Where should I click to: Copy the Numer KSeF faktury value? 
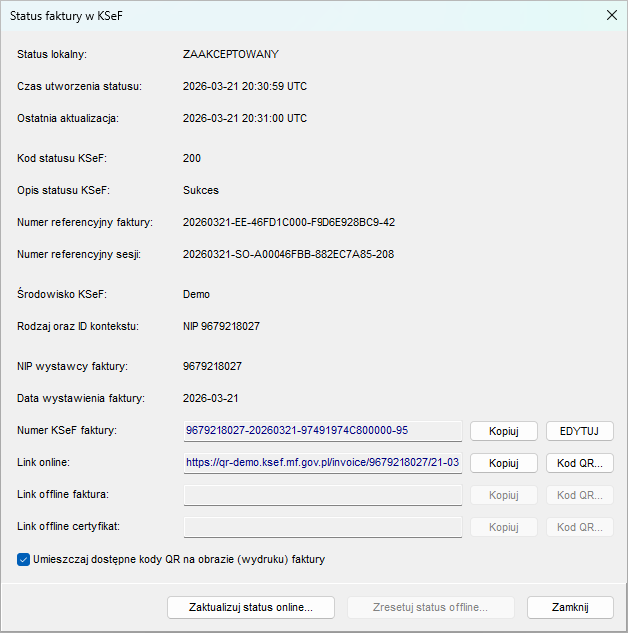(504, 431)
